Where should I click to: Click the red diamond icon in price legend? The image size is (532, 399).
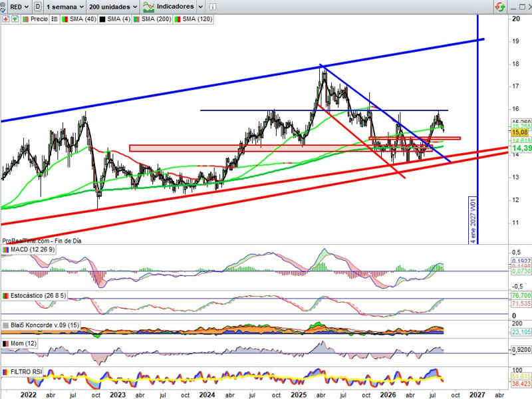6,19
